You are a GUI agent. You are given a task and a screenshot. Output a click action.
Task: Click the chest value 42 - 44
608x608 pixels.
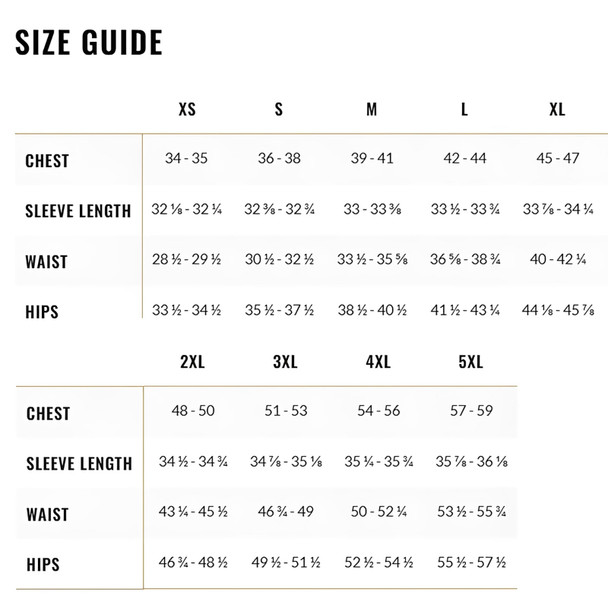pos(465,158)
